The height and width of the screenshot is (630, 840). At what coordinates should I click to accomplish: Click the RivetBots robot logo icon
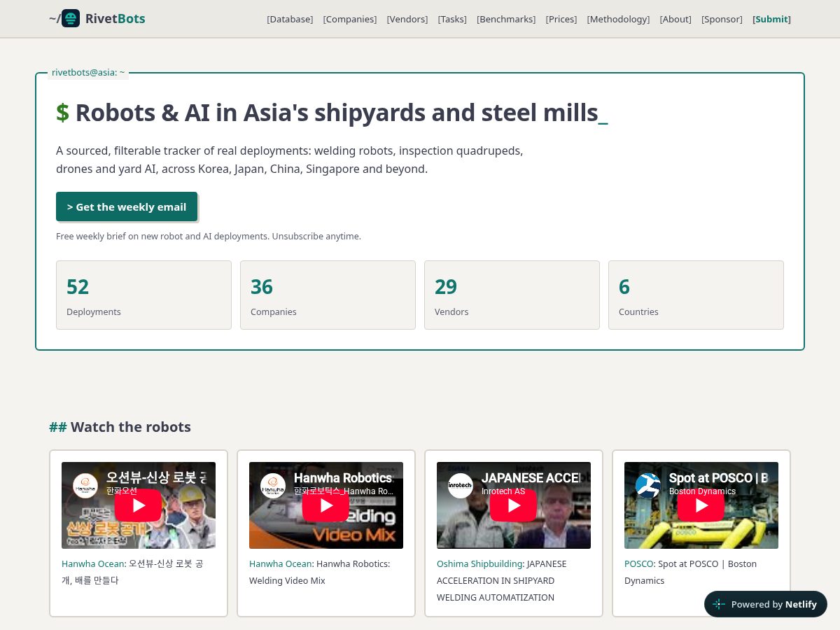pyautogui.click(x=71, y=18)
